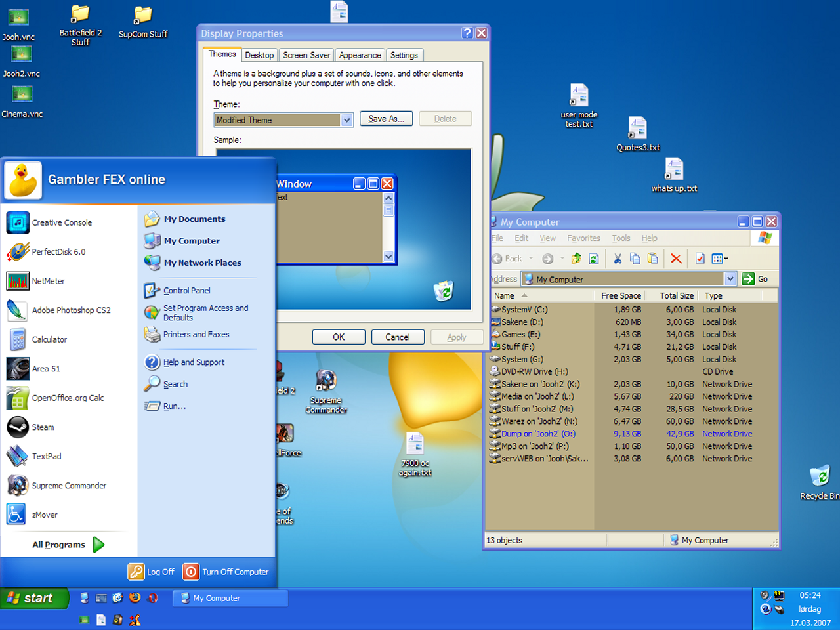Click the Save As button in Display Properties
The height and width of the screenshot is (630, 840).
click(386, 119)
